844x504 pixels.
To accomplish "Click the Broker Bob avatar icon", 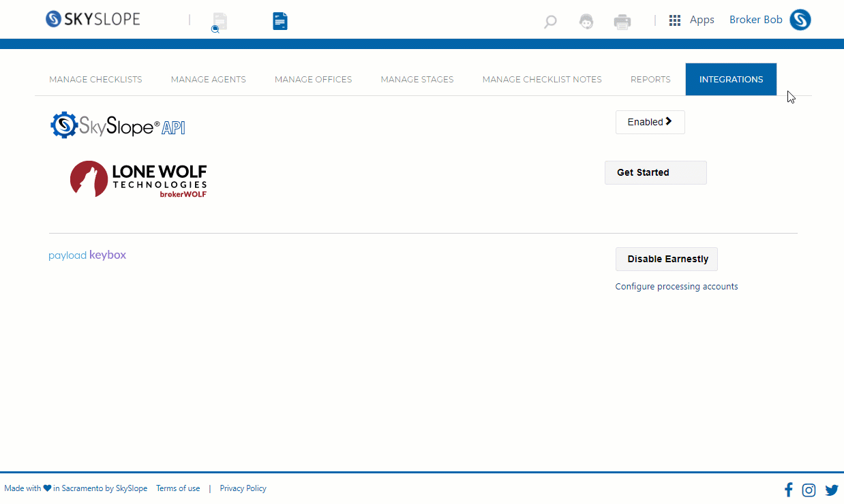I will 800,20.
